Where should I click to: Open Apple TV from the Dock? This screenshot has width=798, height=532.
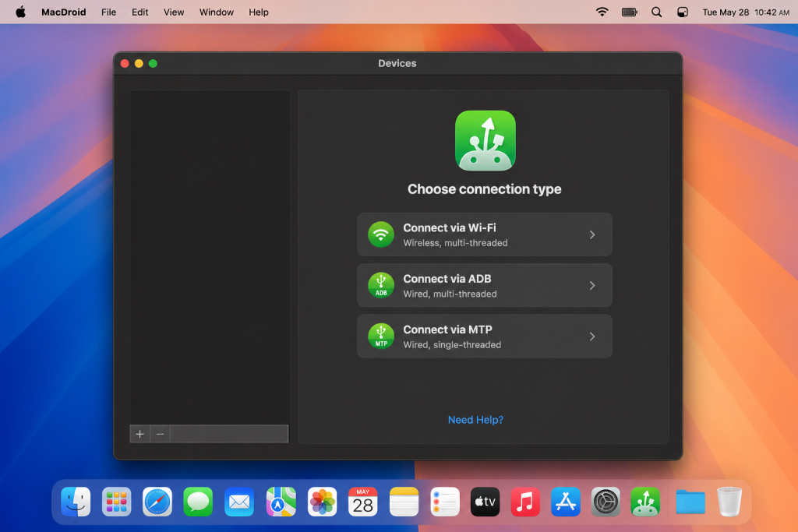coord(485,502)
